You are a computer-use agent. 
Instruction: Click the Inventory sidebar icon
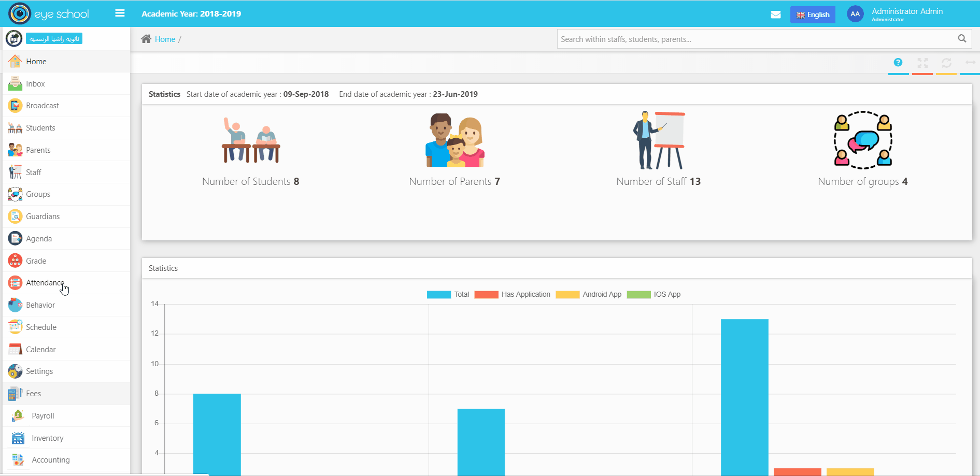tap(18, 438)
